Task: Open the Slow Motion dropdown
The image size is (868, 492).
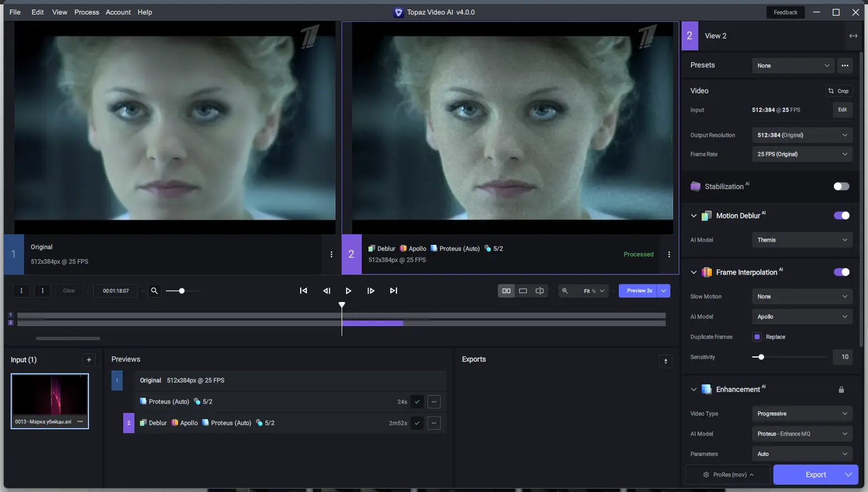Action: 802,296
